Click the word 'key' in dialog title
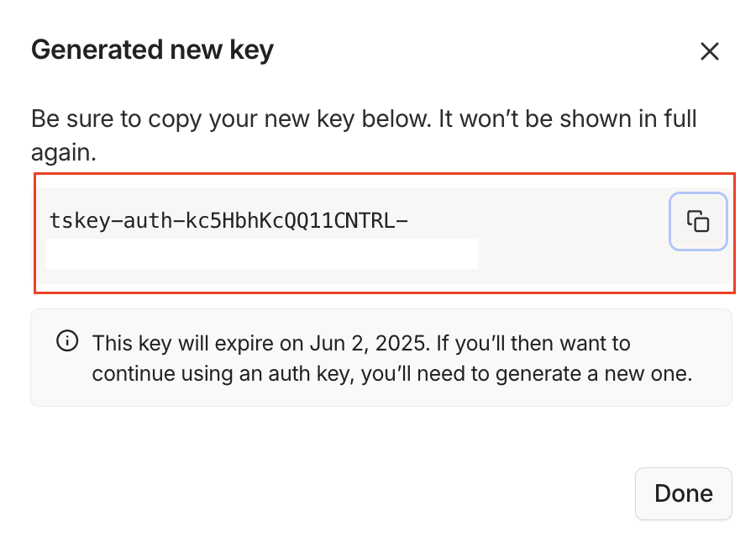The height and width of the screenshot is (548, 756). click(x=251, y=50)
